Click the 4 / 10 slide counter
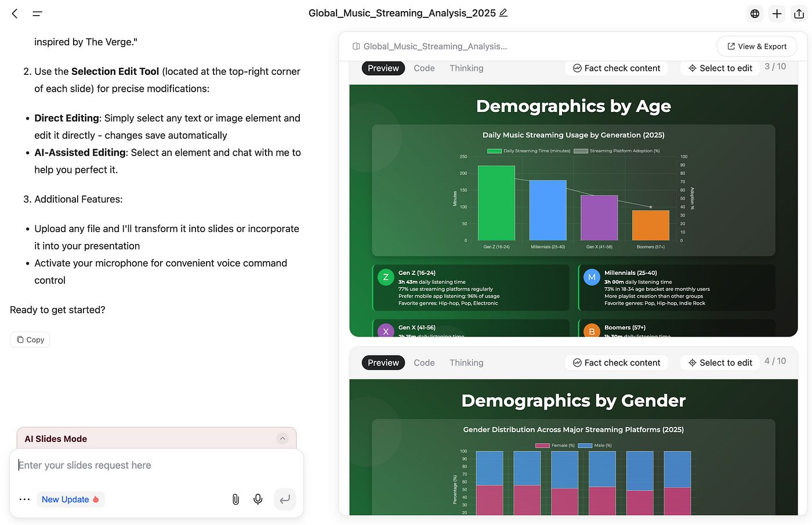This screenshot has width=812, height=525. (x=775, y=361)
